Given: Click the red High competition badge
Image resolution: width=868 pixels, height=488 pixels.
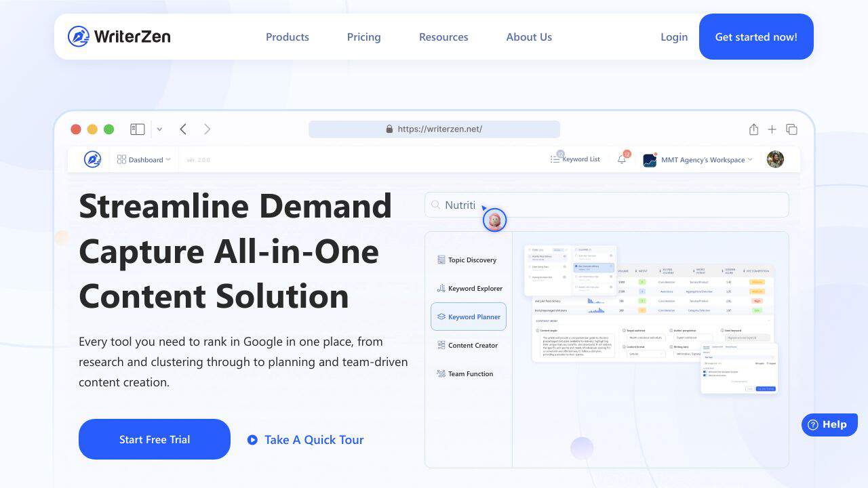Looking at the screenshot, I should [757, 301].
